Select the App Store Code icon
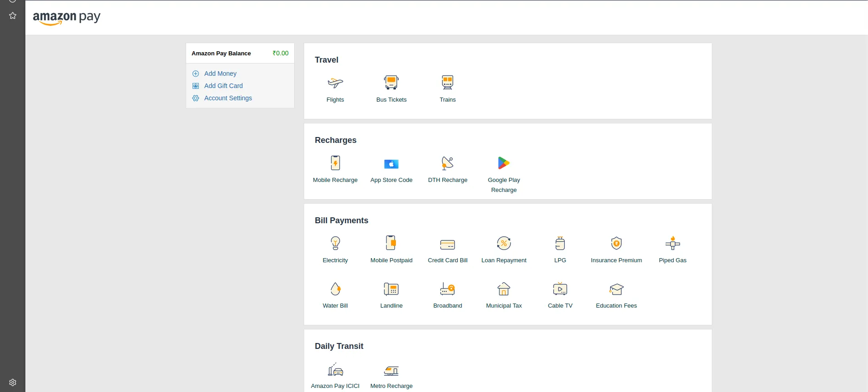The image size is (868, 392). pyautogui.click(x=391, y=164)
